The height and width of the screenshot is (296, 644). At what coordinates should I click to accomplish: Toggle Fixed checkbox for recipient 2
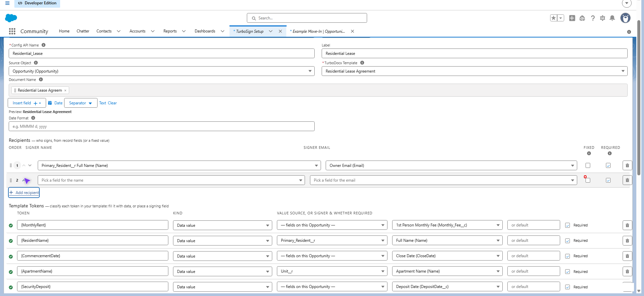[x=588, y=180]
